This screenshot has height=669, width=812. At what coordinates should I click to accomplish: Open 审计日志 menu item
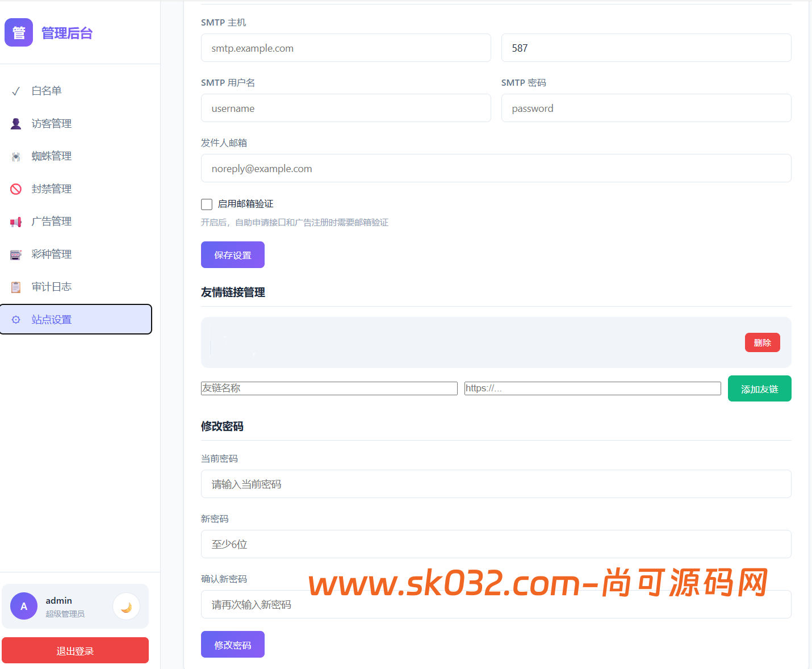click(76, 287)
